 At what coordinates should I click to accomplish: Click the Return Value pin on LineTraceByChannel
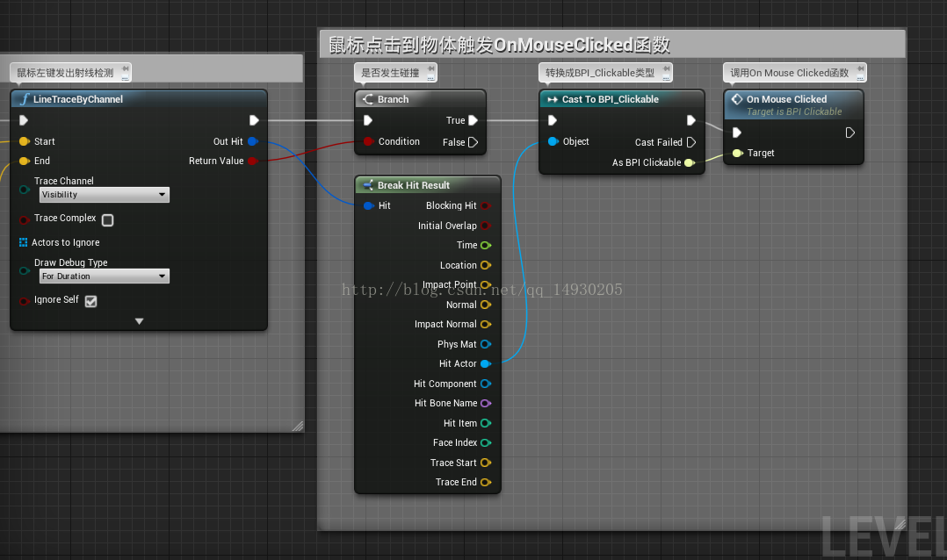[x=252, y=161]
